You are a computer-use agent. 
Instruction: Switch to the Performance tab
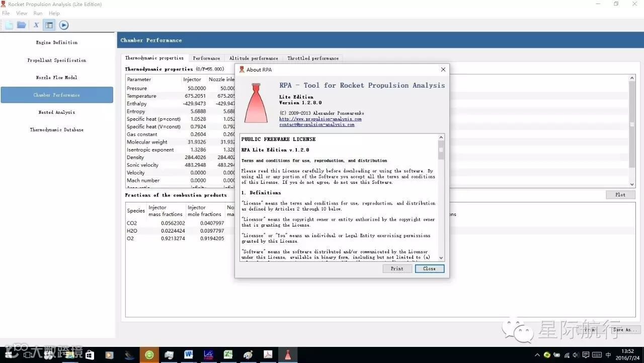(x=206, y=58)
